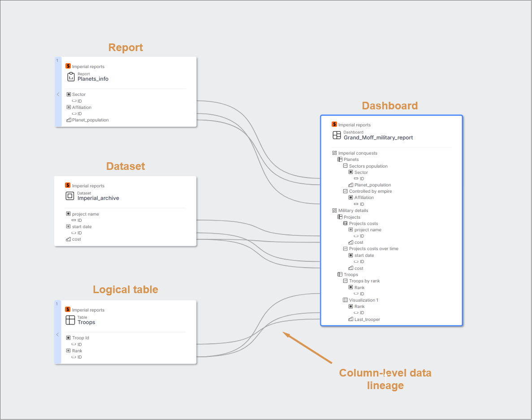Select the Grand_Moff_military_report dashboard title
Image resolution: width=532 pixels, height=420 pixels.
[378, 138]
